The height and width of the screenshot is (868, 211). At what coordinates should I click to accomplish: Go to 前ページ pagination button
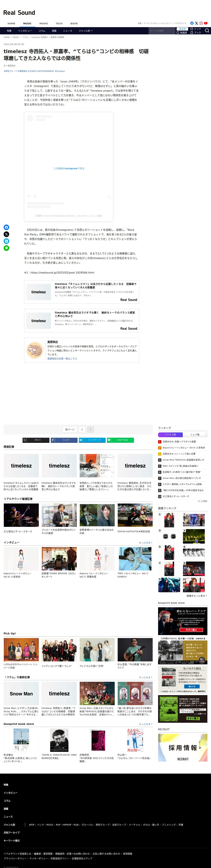tap(70, 430)
